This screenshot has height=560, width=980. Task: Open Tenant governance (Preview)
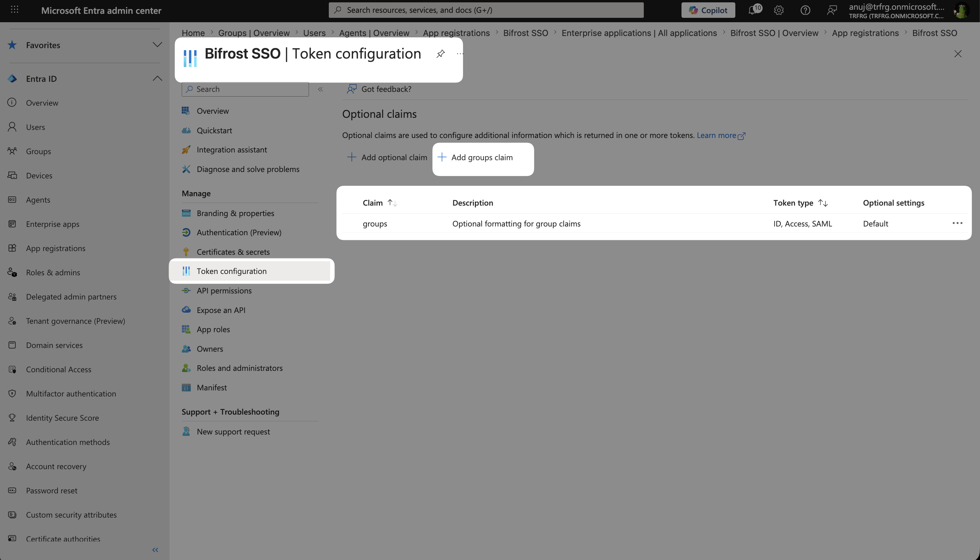pyautogui.click(x=75, y=321)
